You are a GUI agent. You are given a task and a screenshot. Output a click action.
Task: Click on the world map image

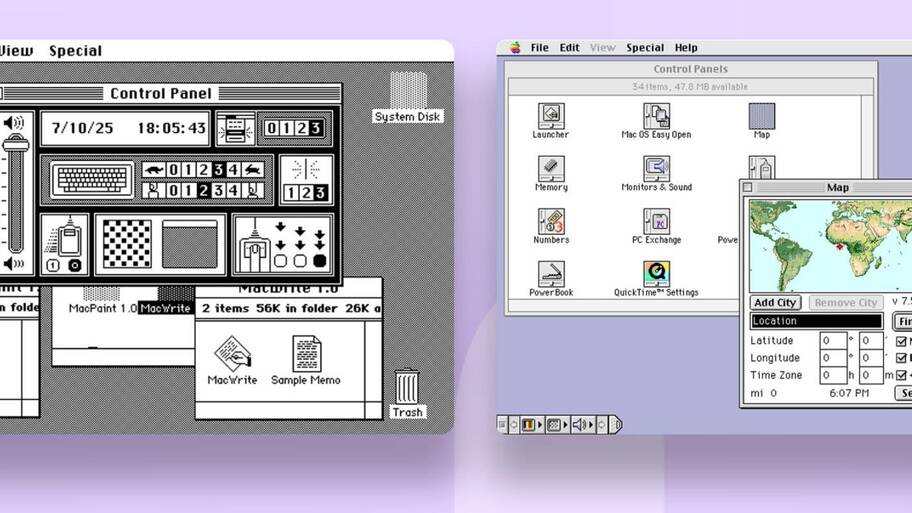click(831, 245)
